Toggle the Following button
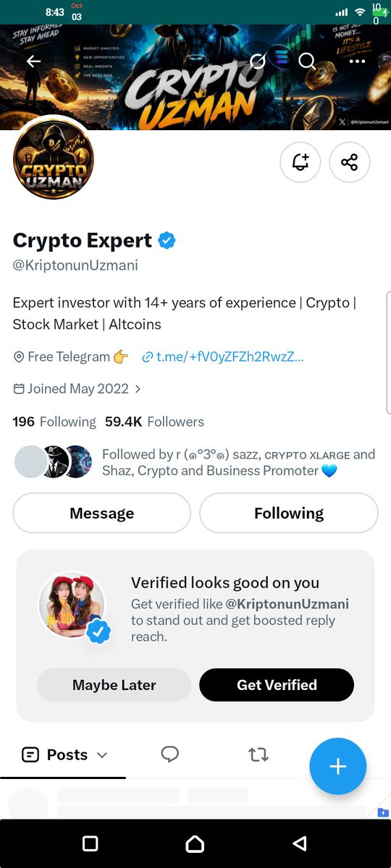The height and width of the screenshot is (868, 391). (x=289, y=513)
